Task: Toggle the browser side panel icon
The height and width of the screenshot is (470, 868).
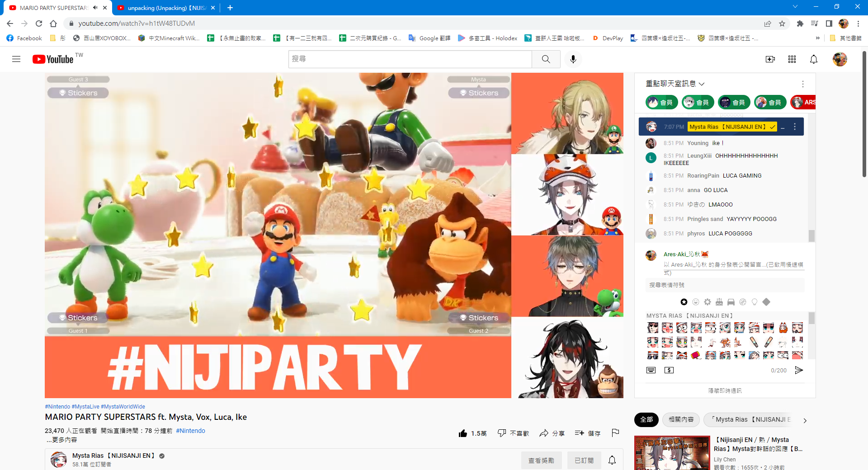Action: click(x=829, y=23)
